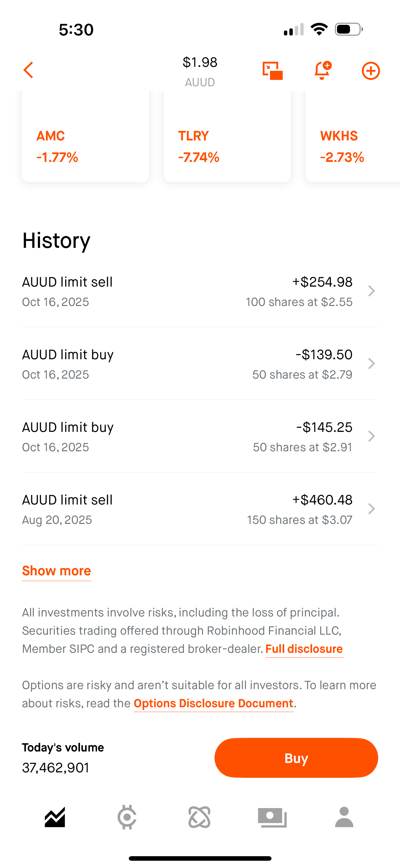
Task: Tap the price alert bell icon
Action: [x=322, y=71]
